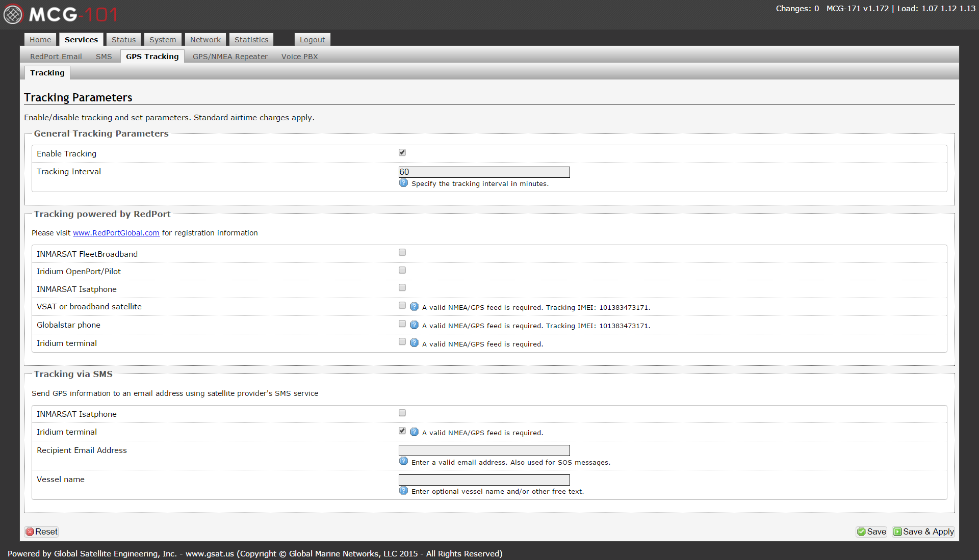Viewport: 979px width, 560px height.
Task: Click help icon beside VSAT or broadband satellite
Action: (414, 307)
